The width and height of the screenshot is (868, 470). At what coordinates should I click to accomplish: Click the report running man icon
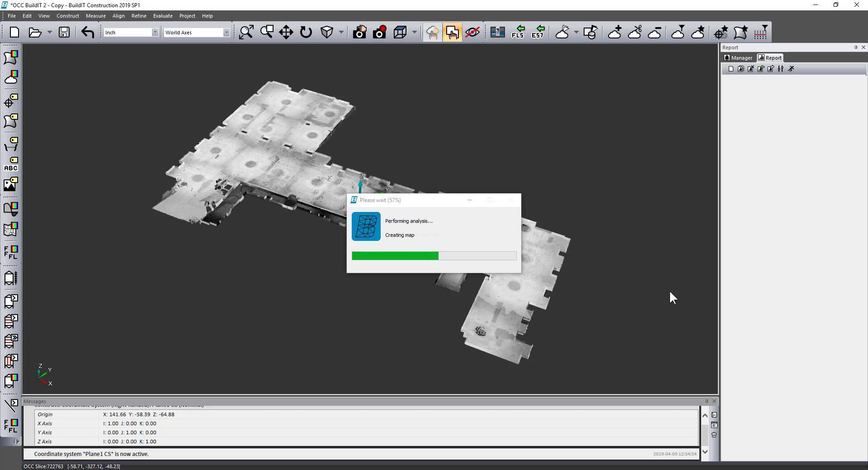[x=791, y=69]
